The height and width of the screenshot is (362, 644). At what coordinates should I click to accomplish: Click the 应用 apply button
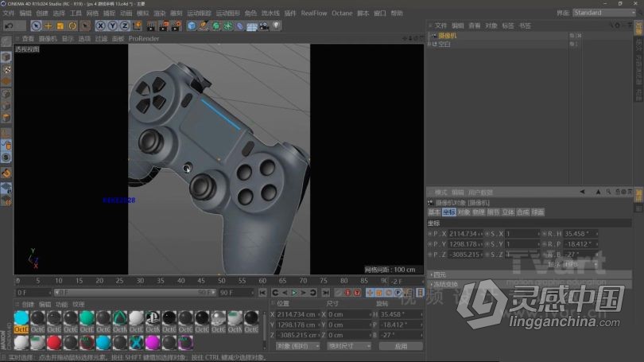coord(401,346)
